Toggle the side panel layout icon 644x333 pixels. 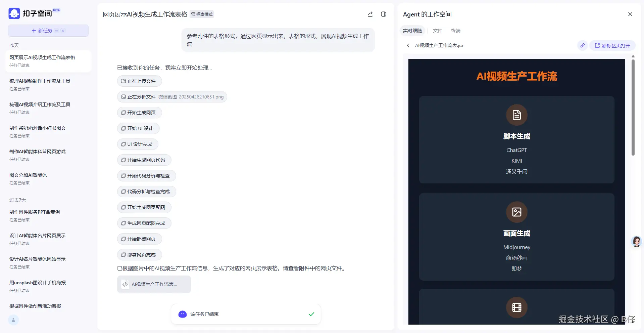[x=384, y=14]
